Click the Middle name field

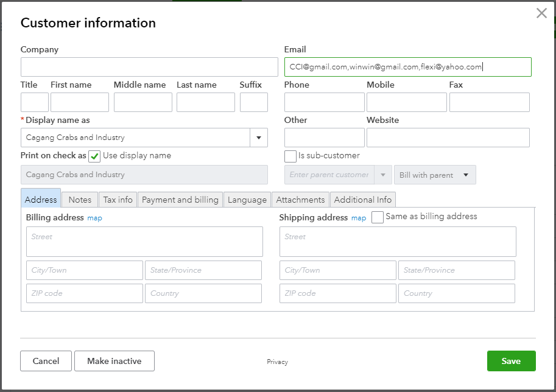143,102
